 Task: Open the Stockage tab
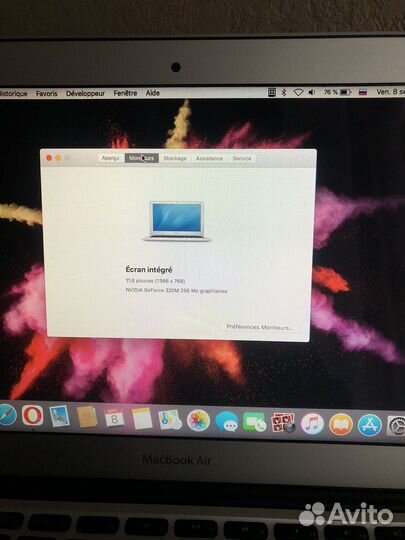click(x=175, y=158)
